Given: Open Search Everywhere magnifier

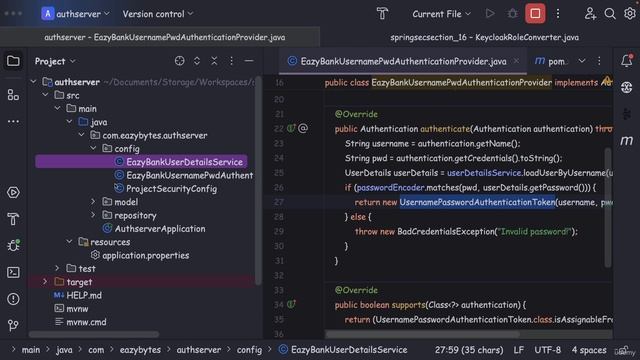Looking at the screenshot, I should tap(610, 14).
